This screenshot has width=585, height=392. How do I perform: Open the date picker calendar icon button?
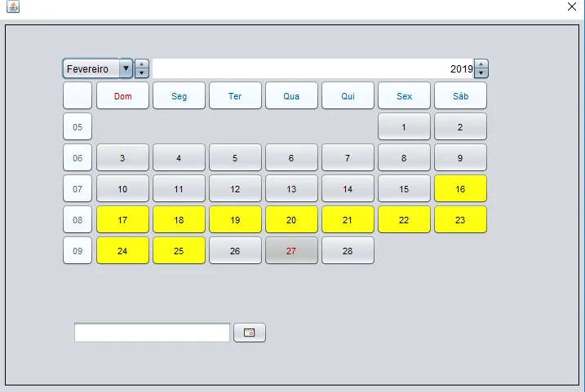click(249, 333)
